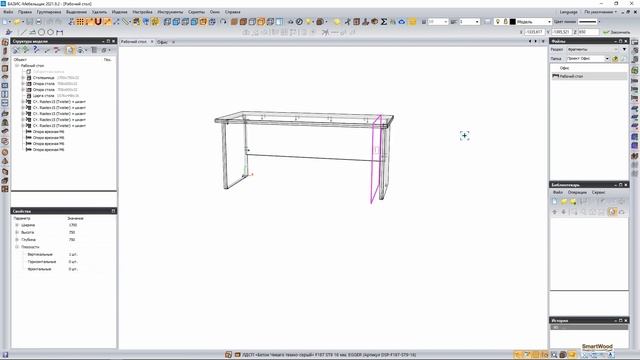
Task: Switch to the Рабочий стол document tab
Action: pyautogui.click(x=133, y=42)
